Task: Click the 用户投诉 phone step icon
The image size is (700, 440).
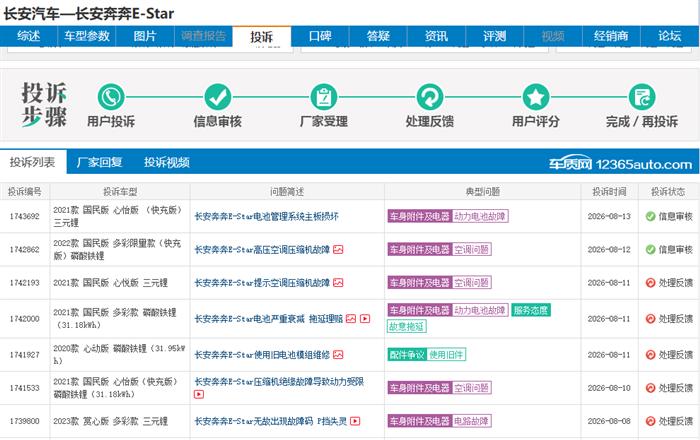Action: tap(111, 97)
